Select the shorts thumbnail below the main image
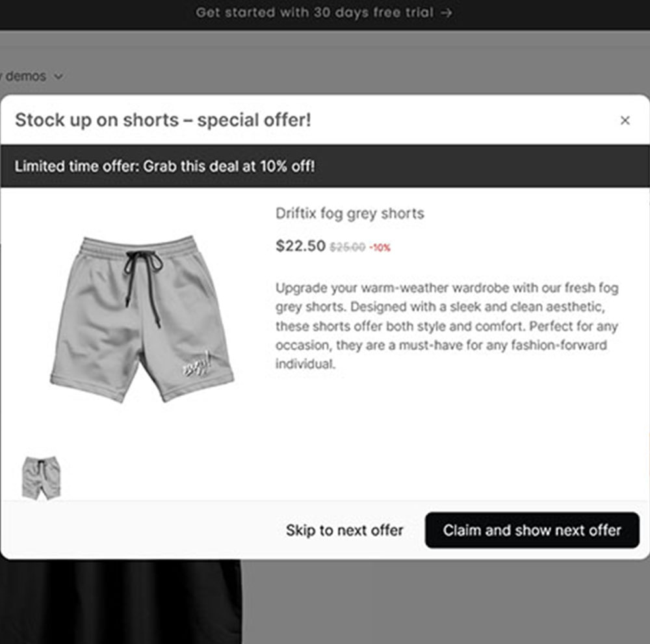 click(x=42, y=476)
